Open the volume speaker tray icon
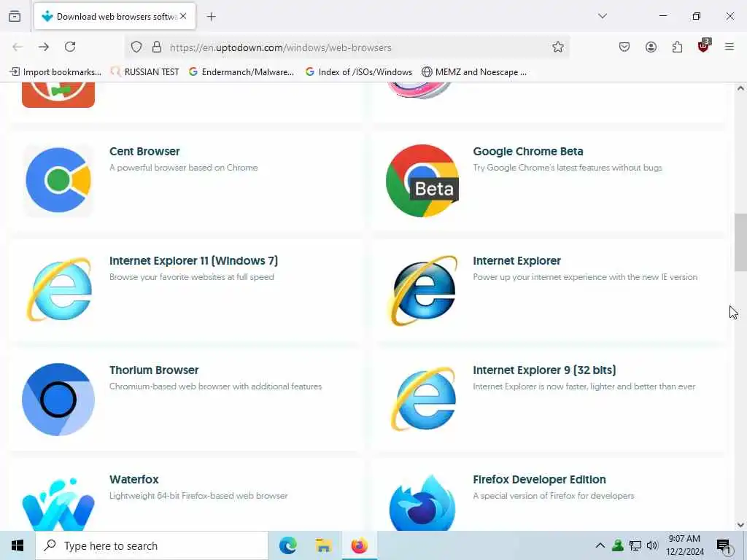The width and height of the screenshot is (747, 560). pyautogui.click(x=652, y=545)
